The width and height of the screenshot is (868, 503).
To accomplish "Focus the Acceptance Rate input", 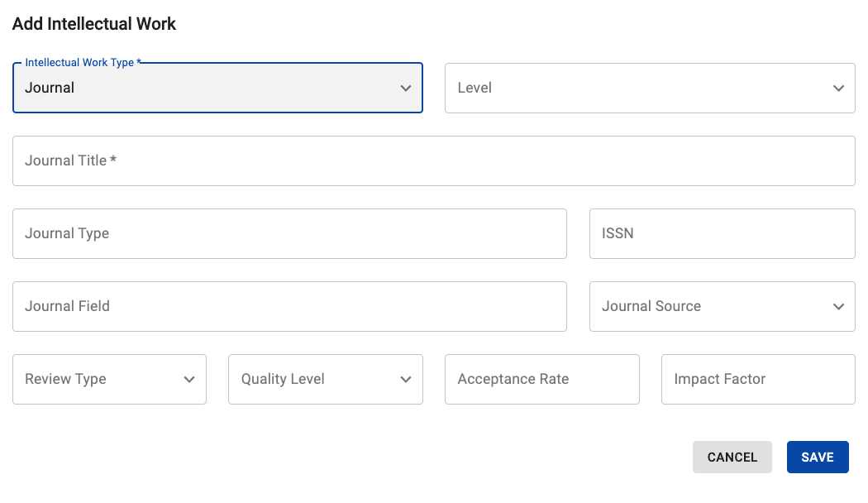I will tap(541, 380).
